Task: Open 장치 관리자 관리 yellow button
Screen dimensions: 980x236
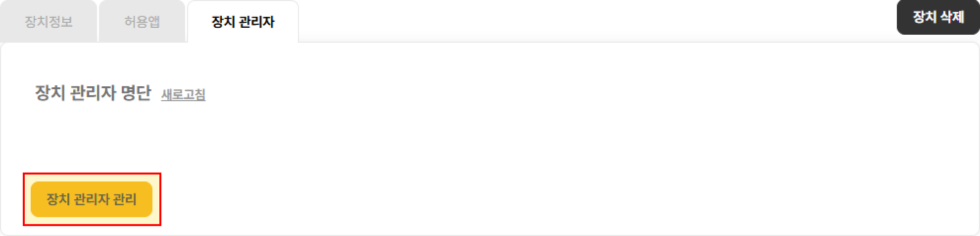Action: (92, 199)
